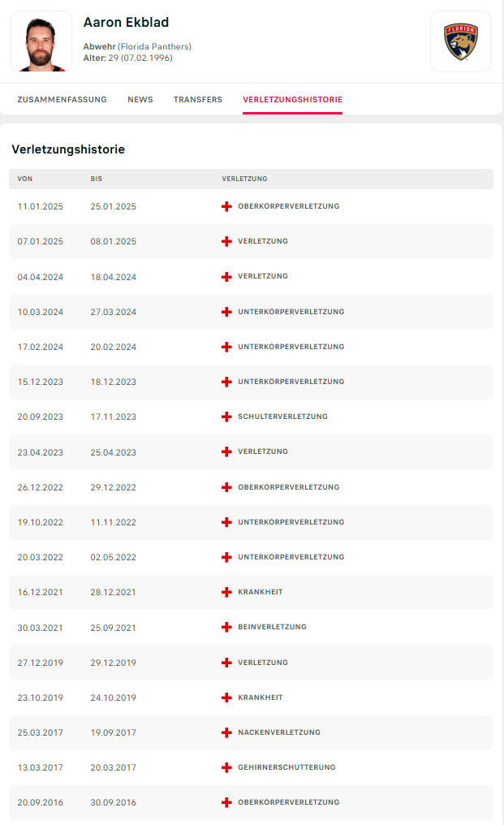The width and height of the screenshot is (504, 825).
Task: Click the Von column header
Action: tap(25, 179)
